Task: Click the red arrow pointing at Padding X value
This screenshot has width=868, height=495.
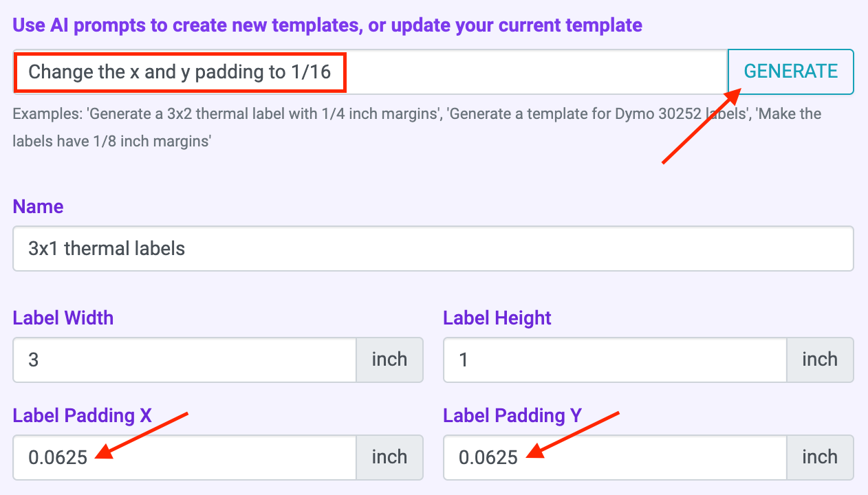Action: pos(142,434)
